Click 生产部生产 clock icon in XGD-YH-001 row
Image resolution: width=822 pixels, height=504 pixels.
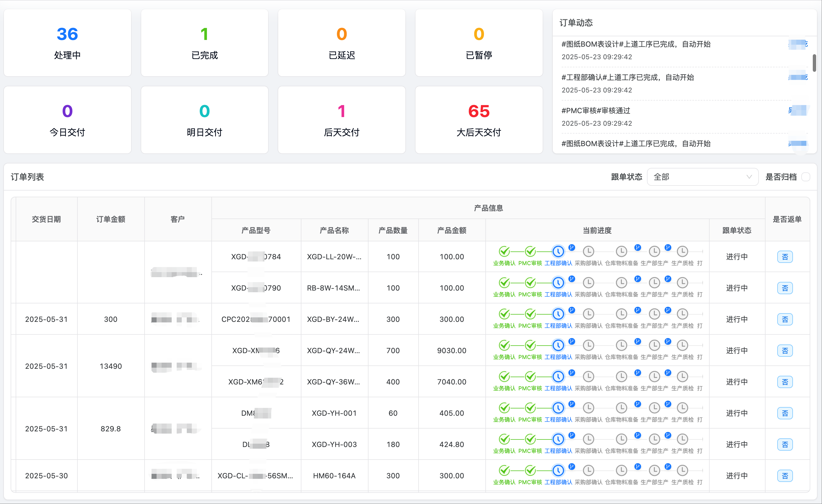click(654, 408)
